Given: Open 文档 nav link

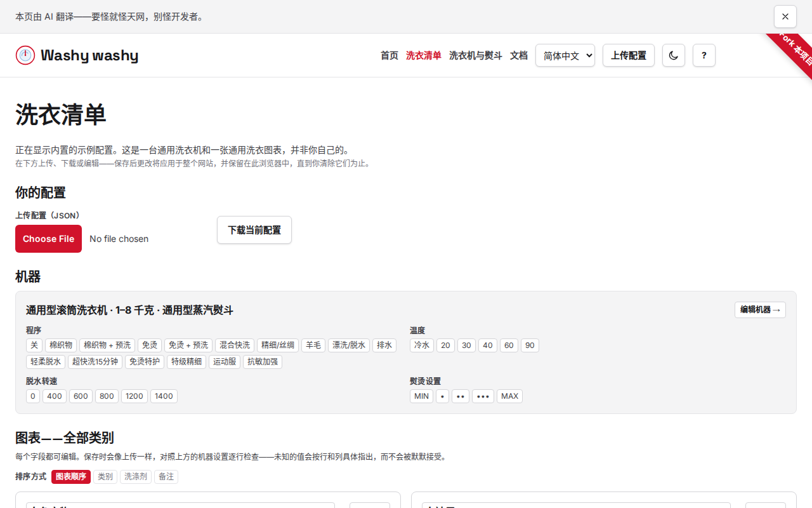Looking at the screenshot, I should pos(519,55).
